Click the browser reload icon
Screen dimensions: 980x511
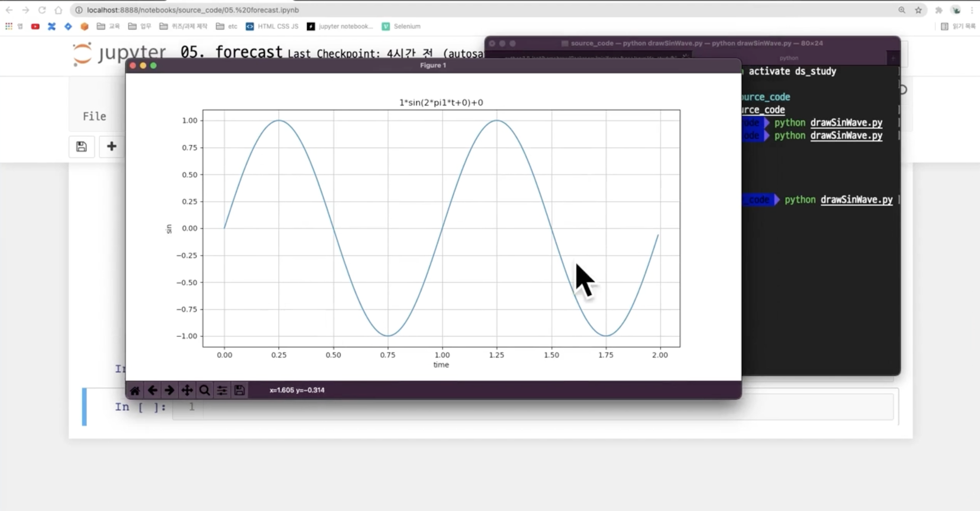click(42, 10)
